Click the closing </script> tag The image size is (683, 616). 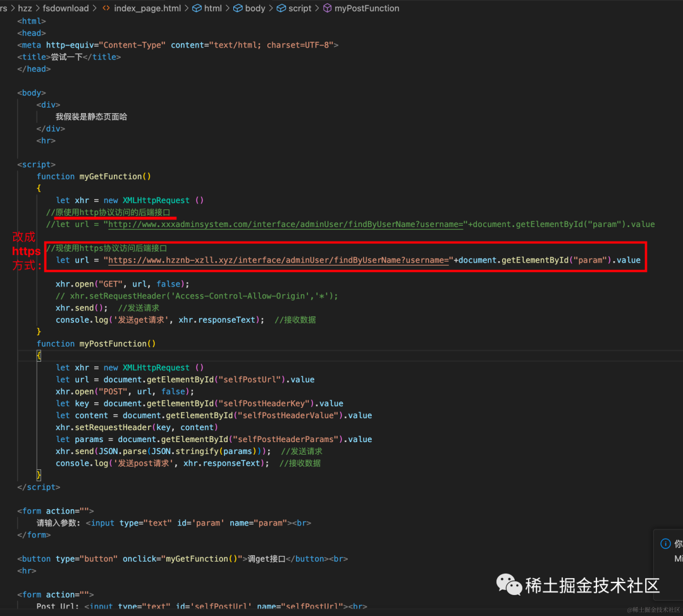coord(39,487)
